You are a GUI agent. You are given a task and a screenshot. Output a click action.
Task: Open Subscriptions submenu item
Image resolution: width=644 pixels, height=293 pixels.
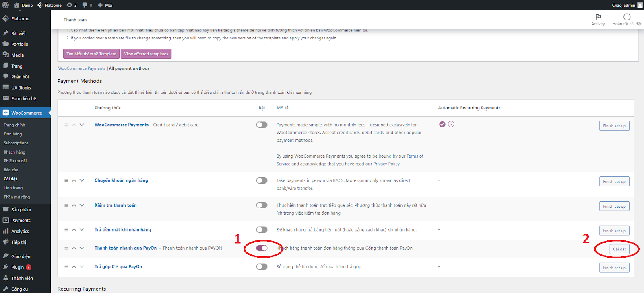16,143
